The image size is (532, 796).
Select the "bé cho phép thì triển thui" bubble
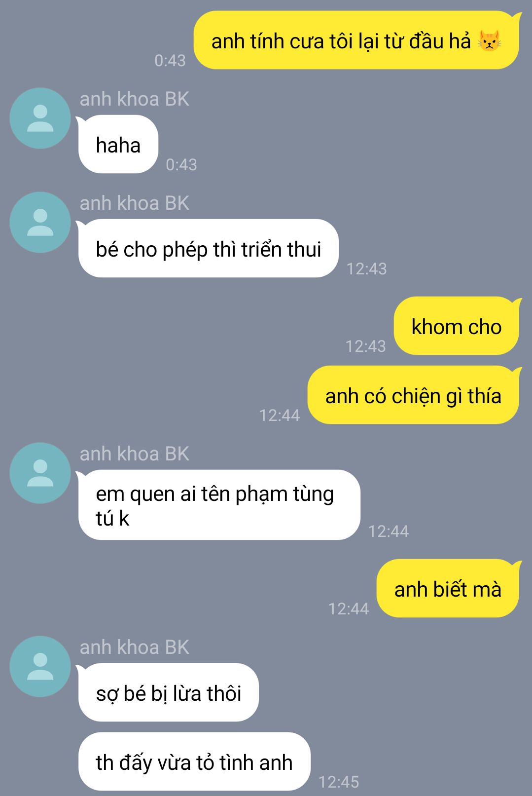click(x=208, y=249)
